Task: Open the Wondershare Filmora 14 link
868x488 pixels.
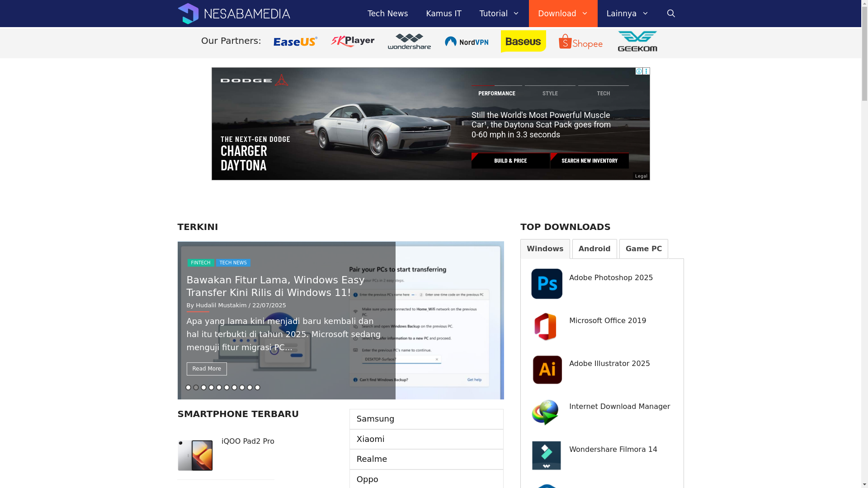Action: pyautogui.click(x=613, y=450)
